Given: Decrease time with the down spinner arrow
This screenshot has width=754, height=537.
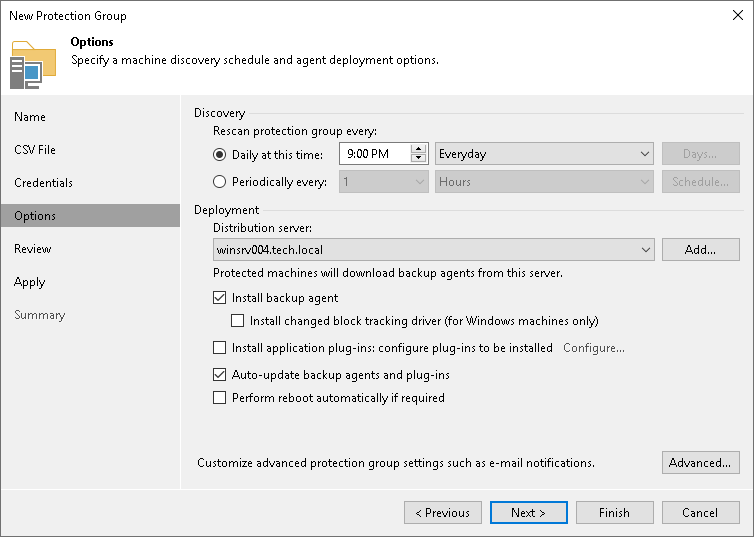Looking at the screenshot, I should point(419,158).
